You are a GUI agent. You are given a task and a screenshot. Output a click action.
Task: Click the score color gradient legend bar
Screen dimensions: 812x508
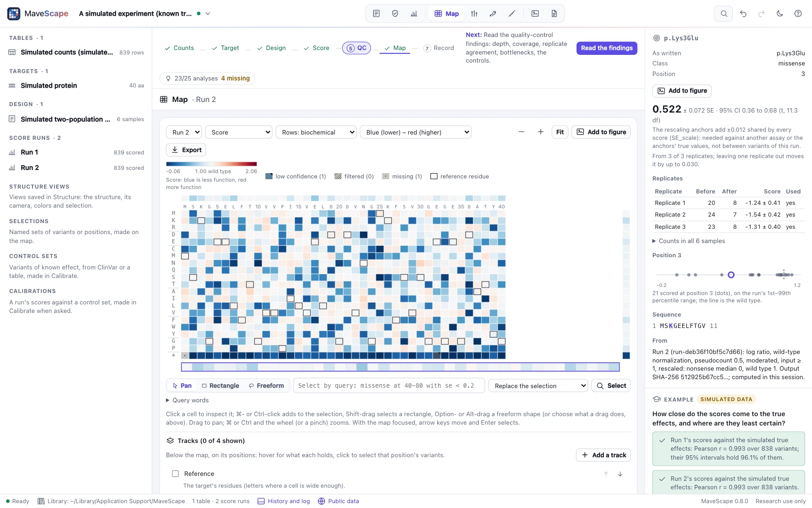(211, 164)
